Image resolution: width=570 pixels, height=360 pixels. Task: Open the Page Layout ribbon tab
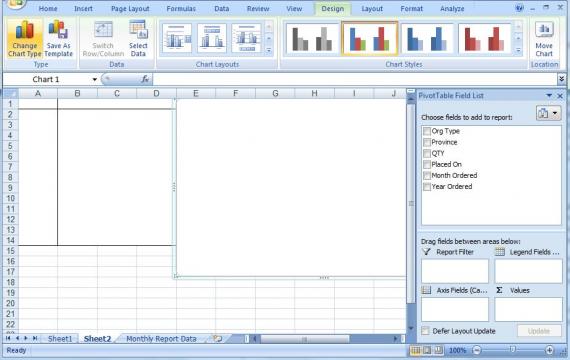(130, 8)
